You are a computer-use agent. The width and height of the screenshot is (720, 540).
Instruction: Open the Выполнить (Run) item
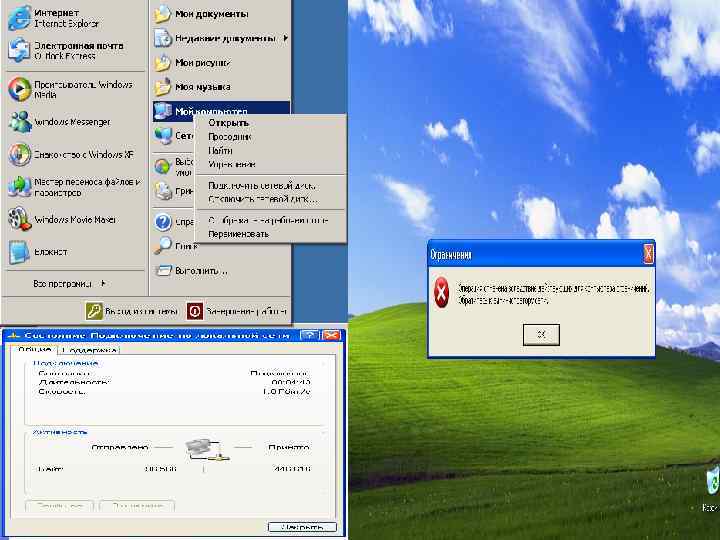[191, 271]
